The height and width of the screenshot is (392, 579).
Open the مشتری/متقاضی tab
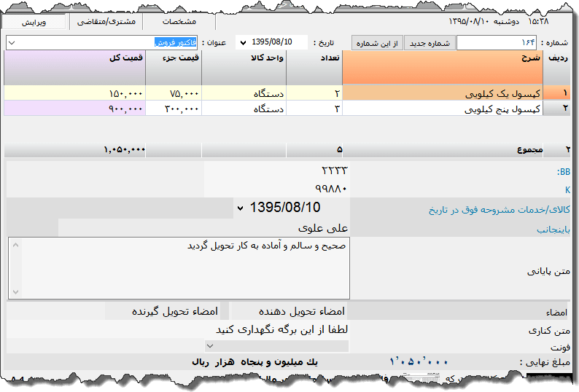click(106, 22)
